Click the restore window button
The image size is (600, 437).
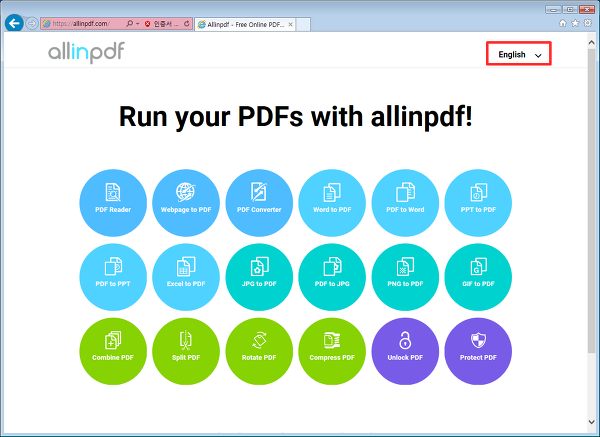pyautogui.click(x=570, y=10)
